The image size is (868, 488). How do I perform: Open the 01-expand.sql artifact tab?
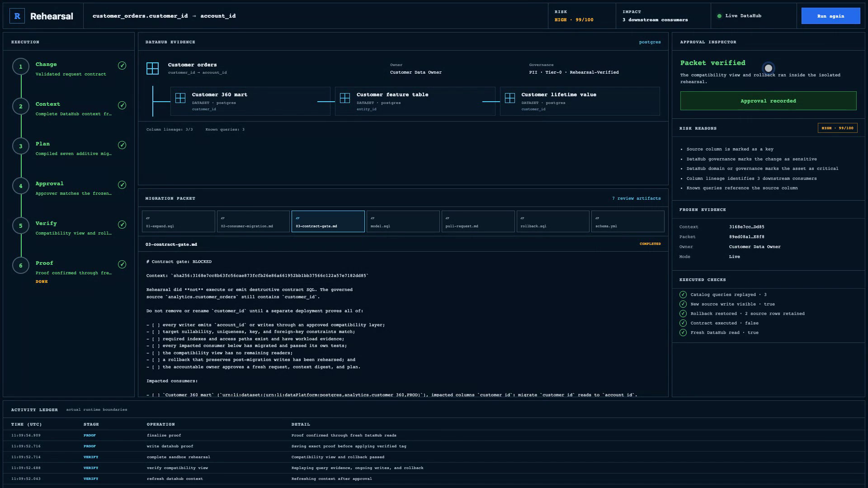(179, 221)
